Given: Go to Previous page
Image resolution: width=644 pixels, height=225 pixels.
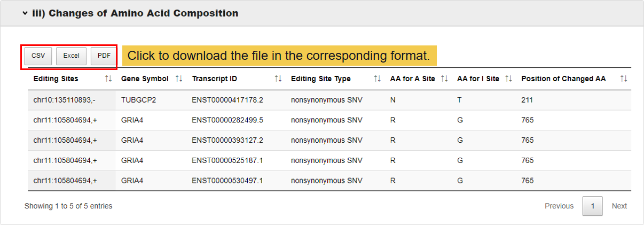Looking at the screenshot, I should [x=559, y=206].
